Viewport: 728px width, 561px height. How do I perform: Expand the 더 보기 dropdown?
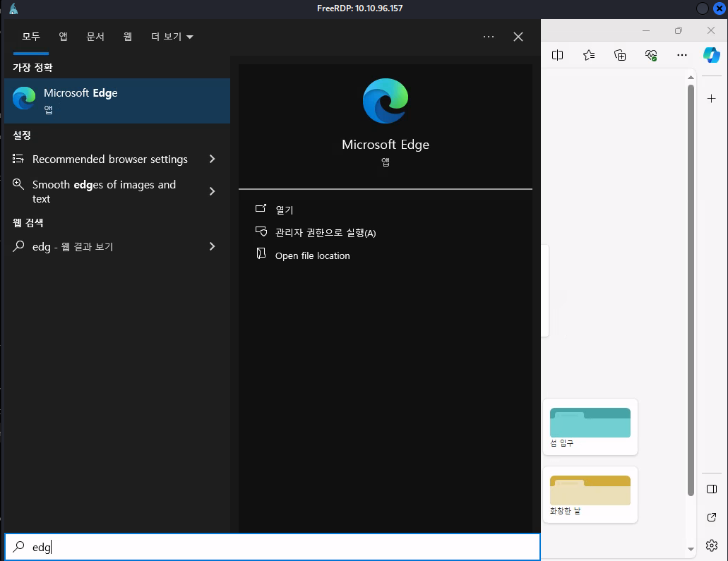click(x=172, y=37)
